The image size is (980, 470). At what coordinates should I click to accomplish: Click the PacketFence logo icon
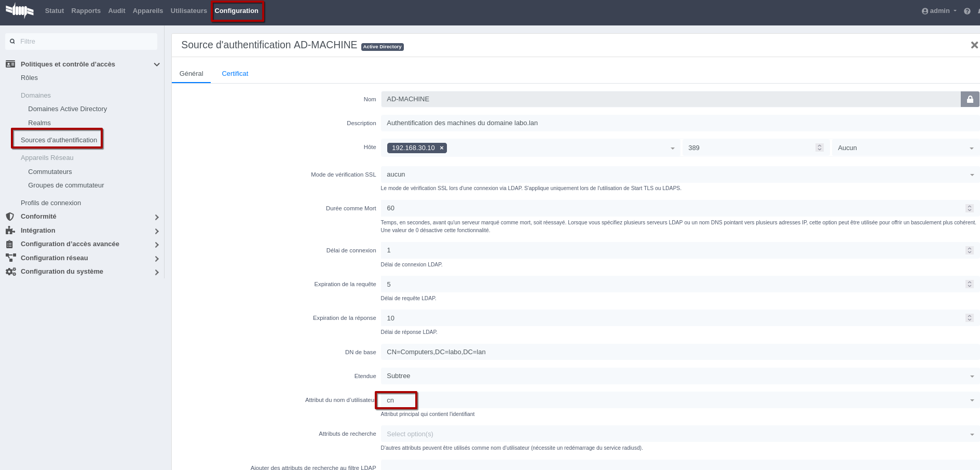click(20, 10)
